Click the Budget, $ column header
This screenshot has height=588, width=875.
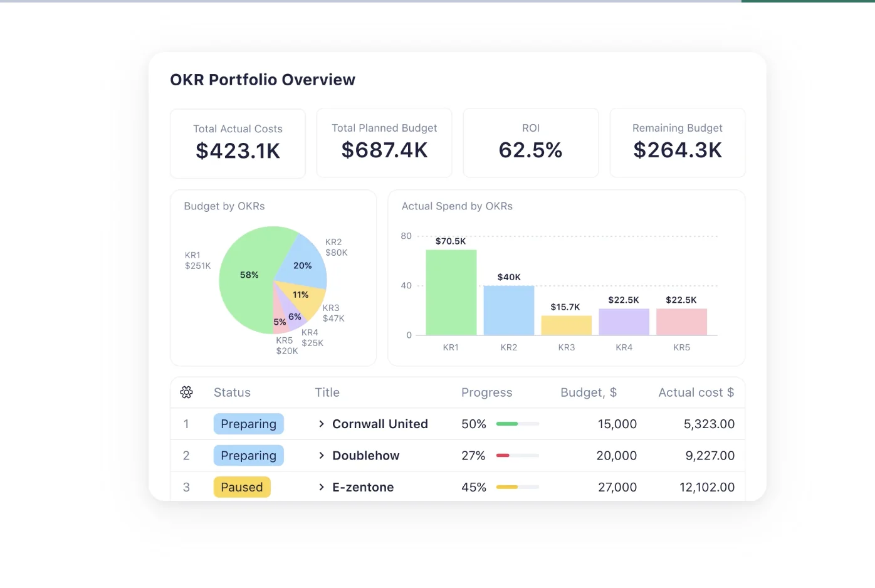coord(589,392)
